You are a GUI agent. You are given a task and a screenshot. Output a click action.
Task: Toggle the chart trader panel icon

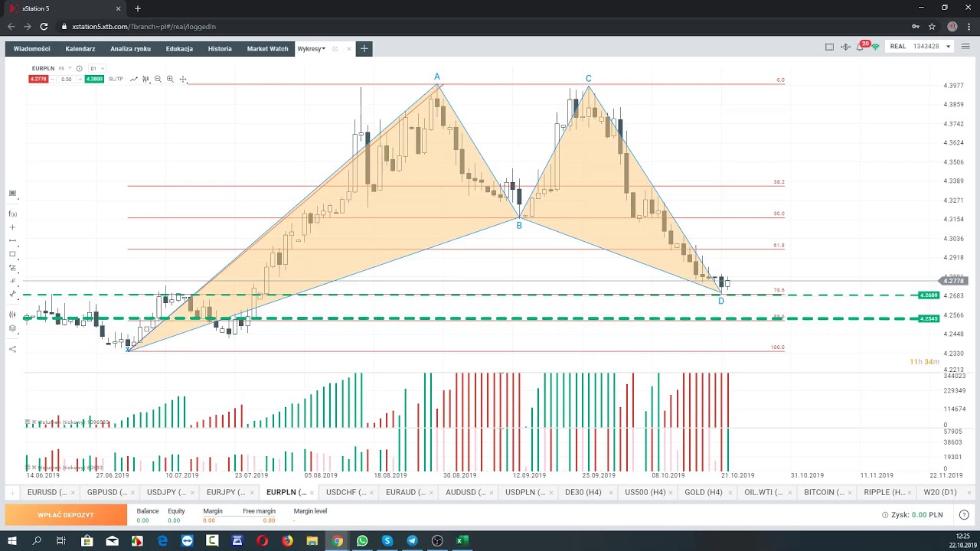click(x=12, y=315)
